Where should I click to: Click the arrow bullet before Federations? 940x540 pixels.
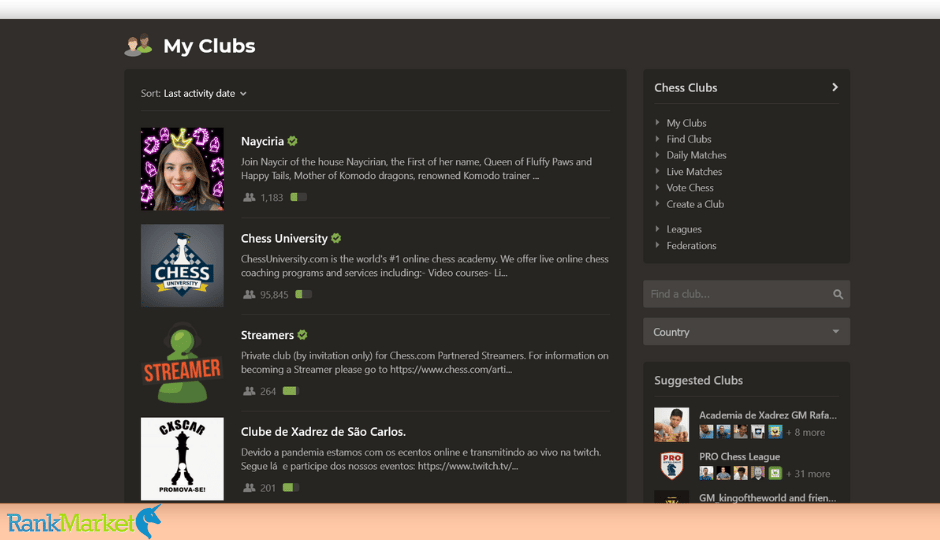[x=658, y=245]
